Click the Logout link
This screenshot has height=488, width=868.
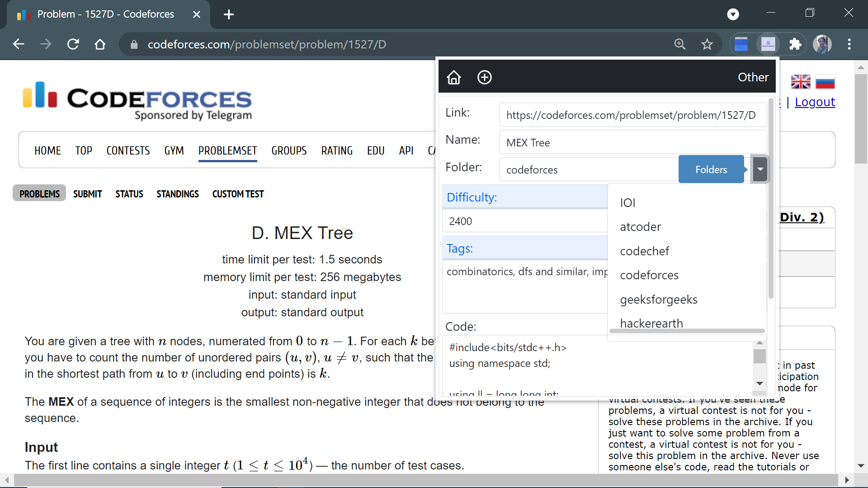[x=815, y=102]
